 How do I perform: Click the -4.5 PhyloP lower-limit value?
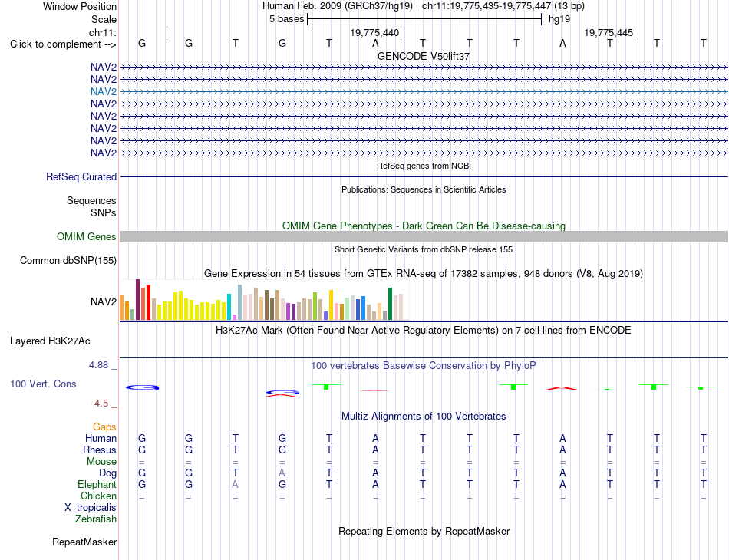pyautogui.click(x=100, y=404)
